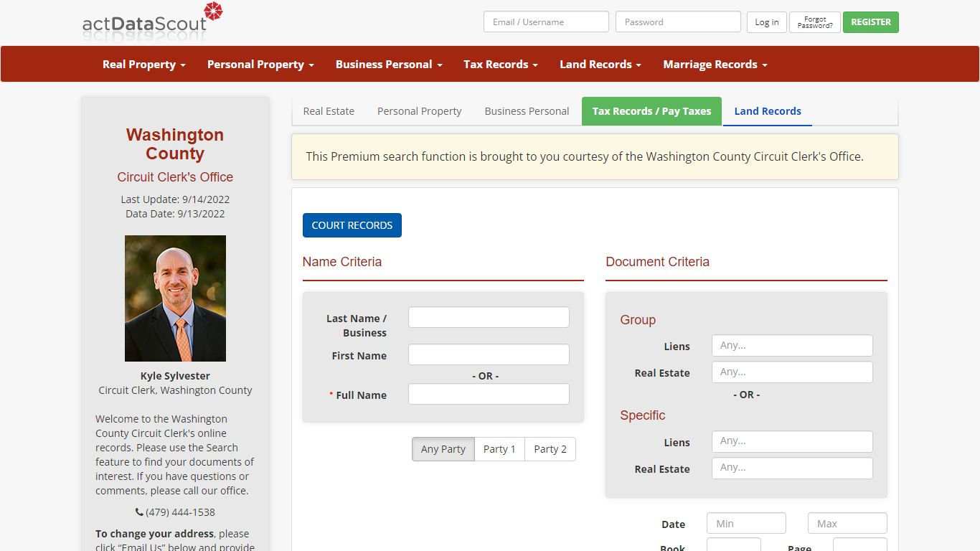Click the actDataScout logo
Image resolution: width=980 pixels, height=551 pixels.
[153, 20]
